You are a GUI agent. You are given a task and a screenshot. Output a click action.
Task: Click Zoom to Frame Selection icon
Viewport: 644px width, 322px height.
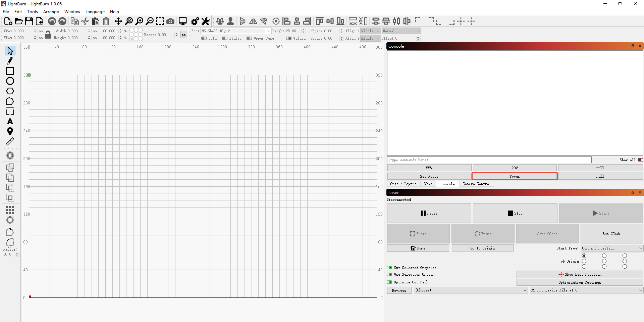[160, 21]
